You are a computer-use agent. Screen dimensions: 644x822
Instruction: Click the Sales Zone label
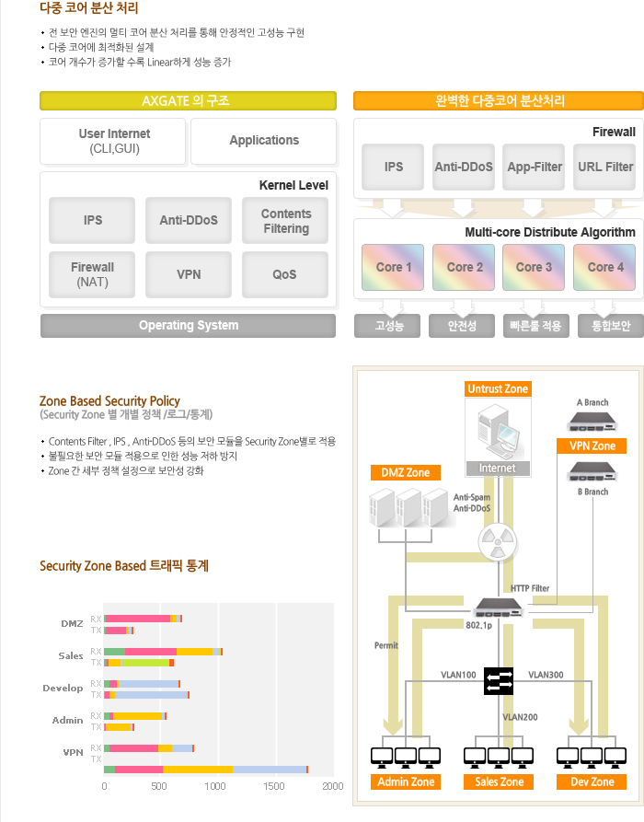tap(499, 781)
